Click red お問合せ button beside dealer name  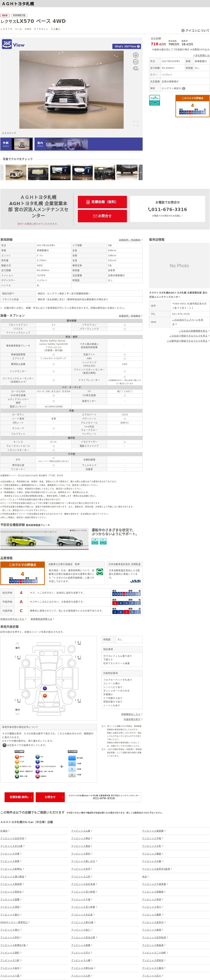(x=102, y=216)
